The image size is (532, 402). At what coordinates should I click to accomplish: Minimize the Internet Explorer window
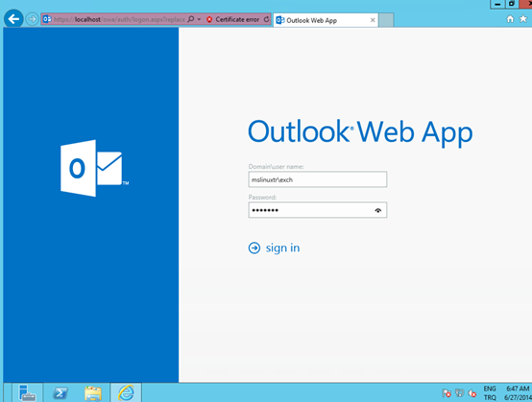click(497, 4)
